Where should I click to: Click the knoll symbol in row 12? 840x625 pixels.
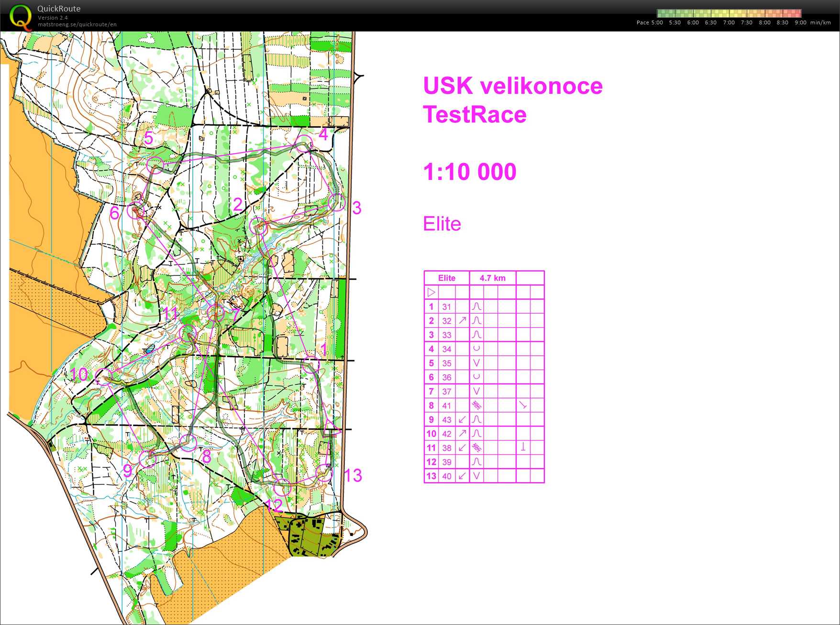[476, 462]
